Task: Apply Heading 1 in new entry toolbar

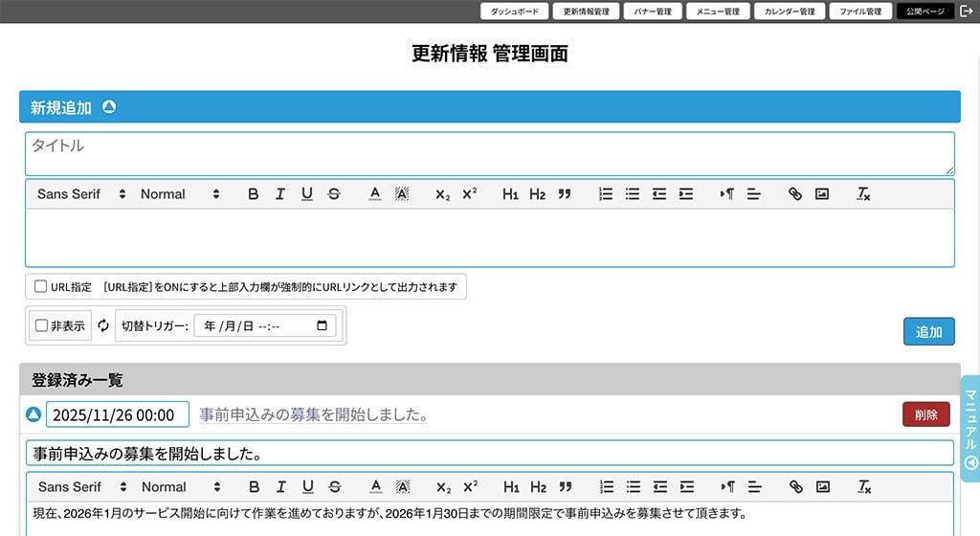Action: (x=510, y=194)
